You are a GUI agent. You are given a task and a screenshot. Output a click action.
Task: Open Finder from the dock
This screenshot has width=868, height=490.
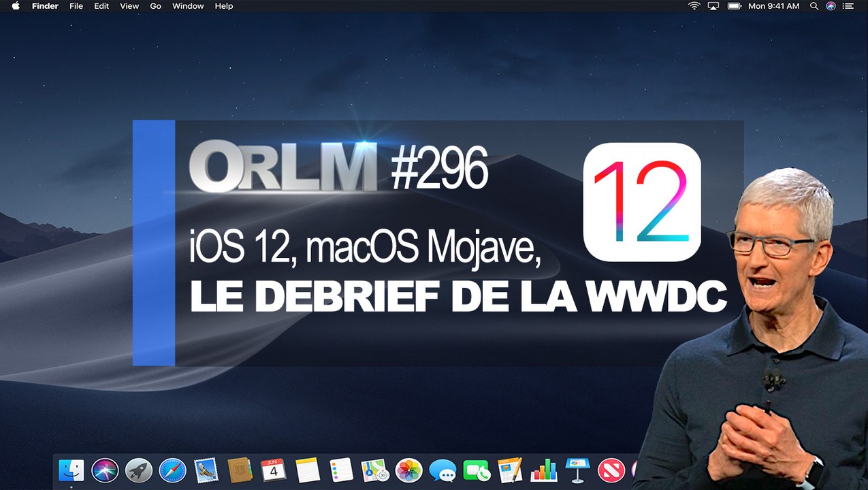click(71, 470)
